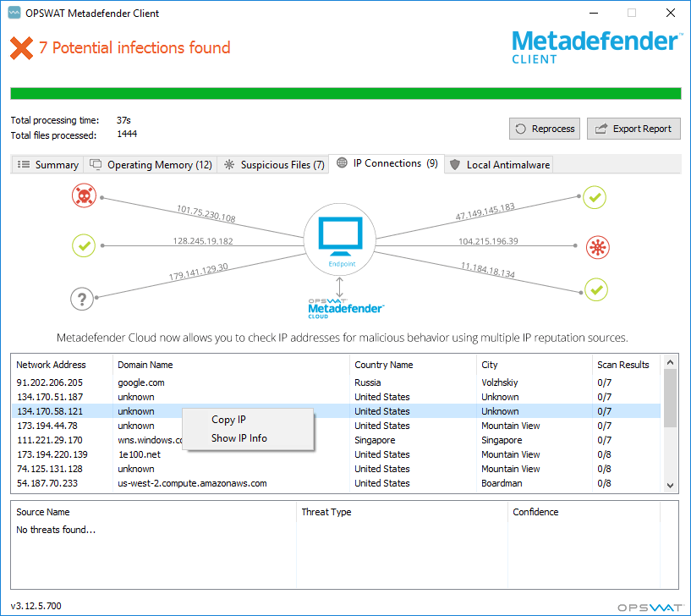This screenshot has height=616, width=691.
Task: Click the scroll down arrow in the IP table
Action: 670,485
